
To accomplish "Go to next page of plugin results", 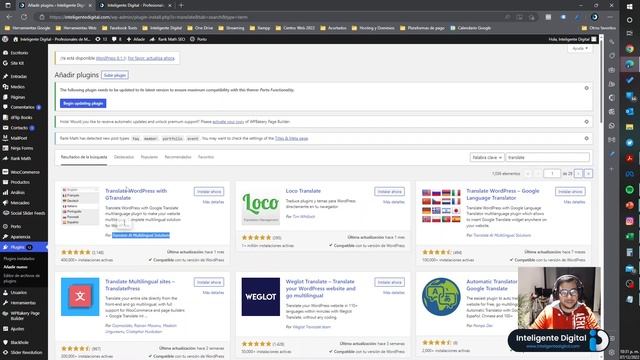I will tap(578, 173).
